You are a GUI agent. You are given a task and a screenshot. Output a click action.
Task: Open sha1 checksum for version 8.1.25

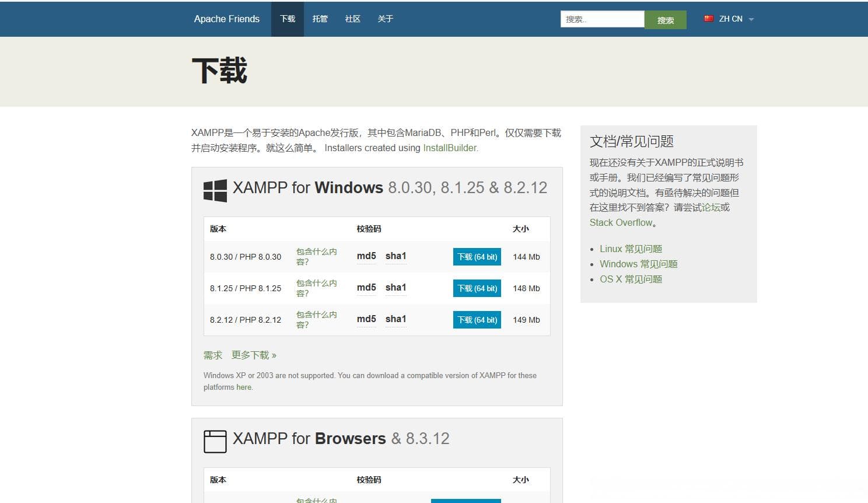tap(396, 288)
